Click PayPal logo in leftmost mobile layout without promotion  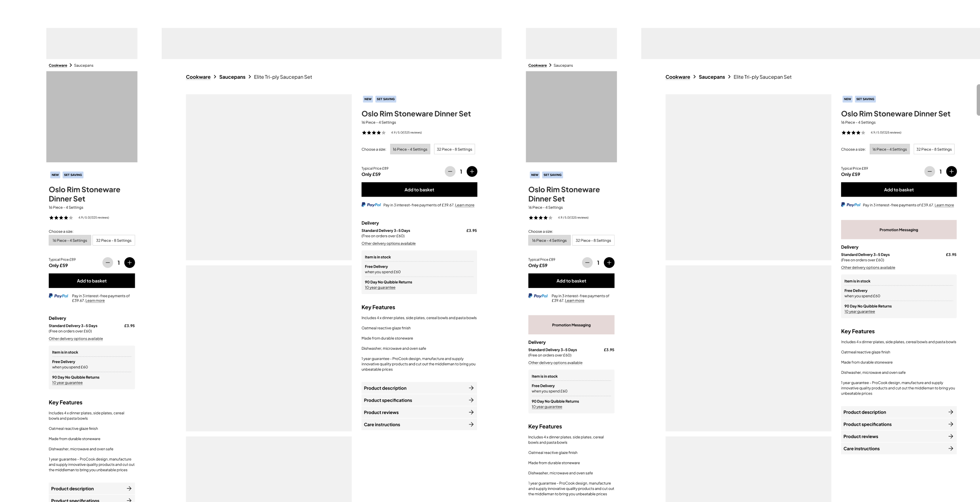pos(58,296)
